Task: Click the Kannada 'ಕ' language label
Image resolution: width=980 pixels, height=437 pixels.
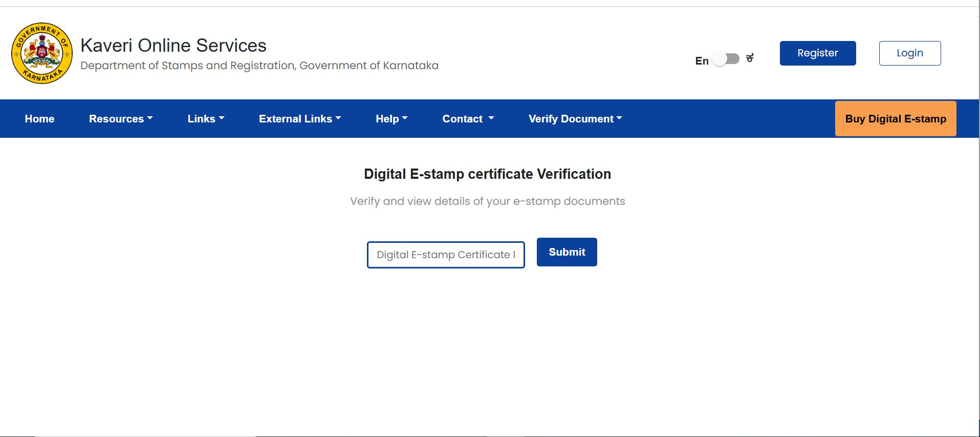Action: [x=750, y=58]
